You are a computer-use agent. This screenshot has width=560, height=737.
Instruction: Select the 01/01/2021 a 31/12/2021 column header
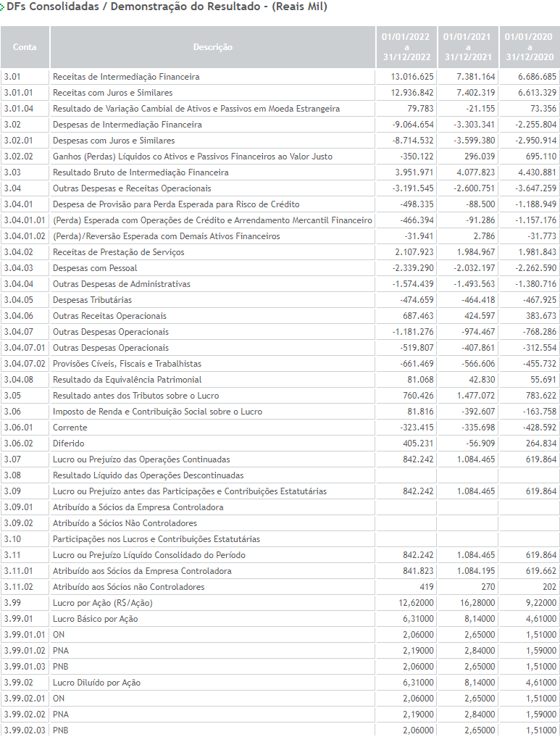pyautogui.click(x=468, y=47)
